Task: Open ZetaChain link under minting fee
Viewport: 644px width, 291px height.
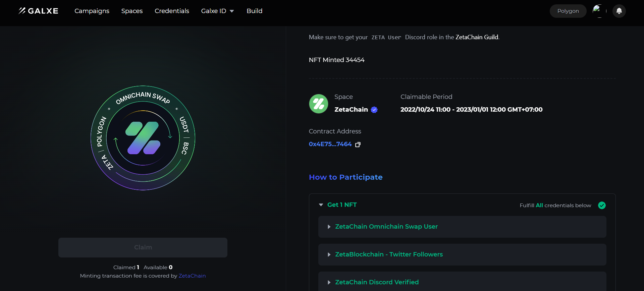Action: pyautogui.click(x=192, y=276)
